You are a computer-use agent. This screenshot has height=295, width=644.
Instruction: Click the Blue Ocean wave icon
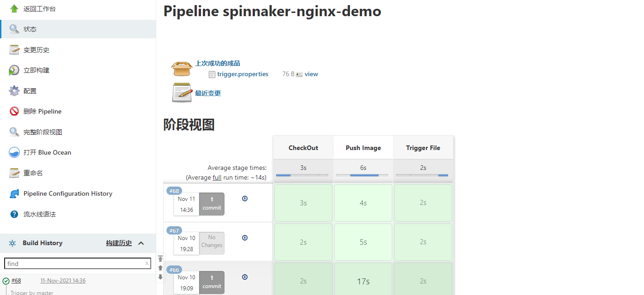[x=14, y=152]
